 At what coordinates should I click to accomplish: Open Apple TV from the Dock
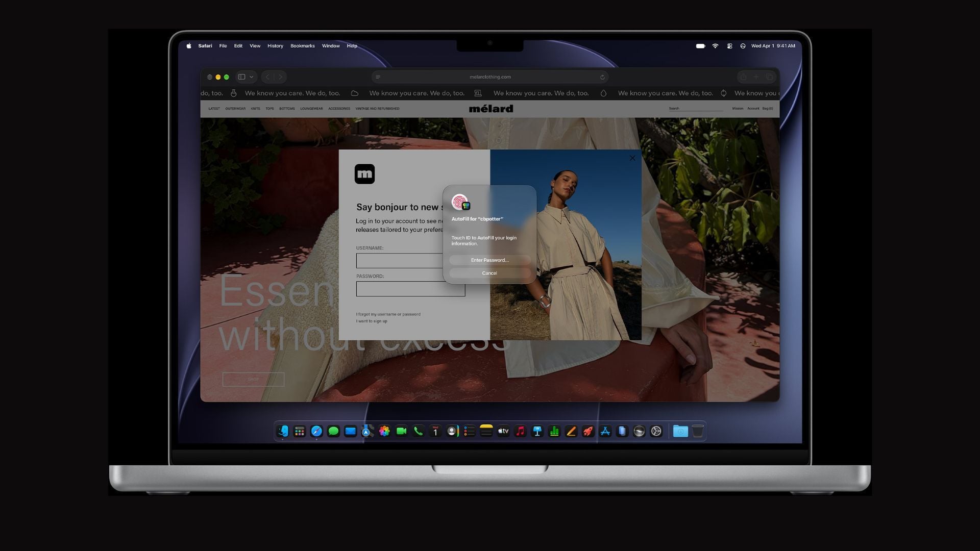click(503, 432)
